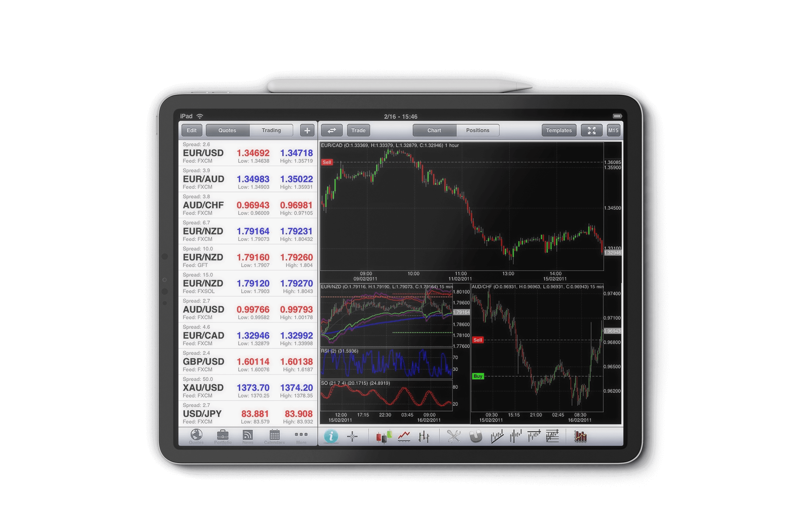Select the EUR/CAD 1 hour chart title

tap(390, 145)
